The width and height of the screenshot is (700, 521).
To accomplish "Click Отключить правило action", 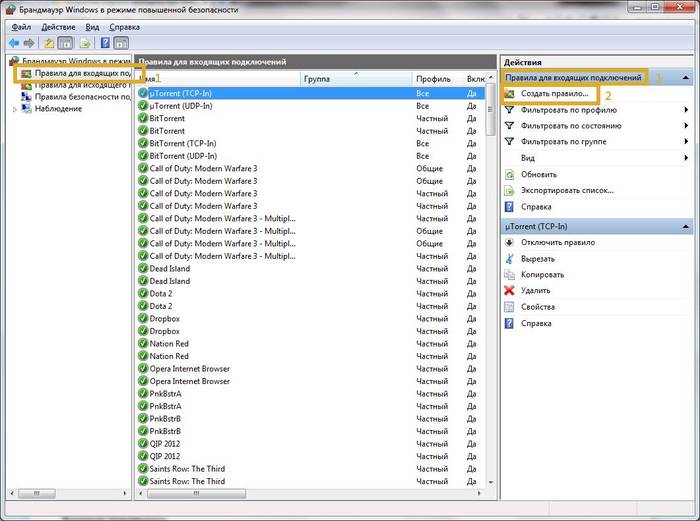I will [x=558, y=242].
